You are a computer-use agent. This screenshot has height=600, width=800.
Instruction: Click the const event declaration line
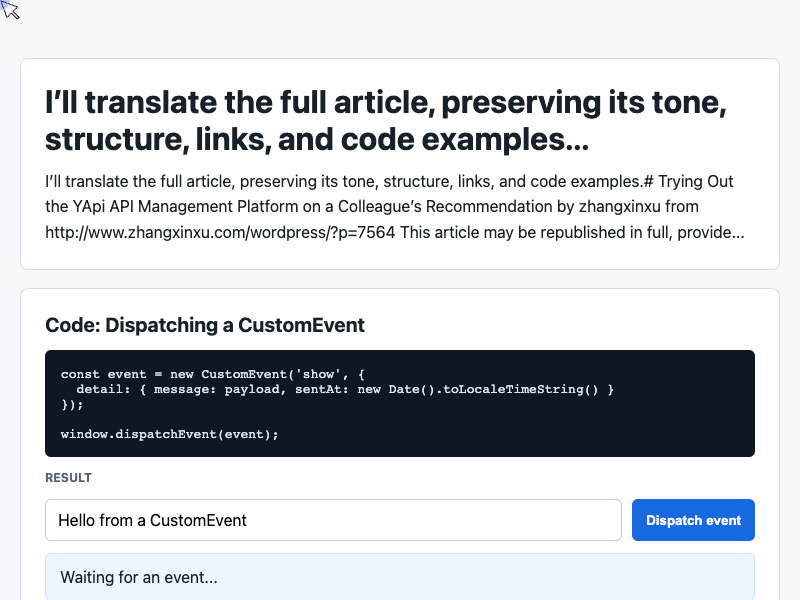coord(213,374)
